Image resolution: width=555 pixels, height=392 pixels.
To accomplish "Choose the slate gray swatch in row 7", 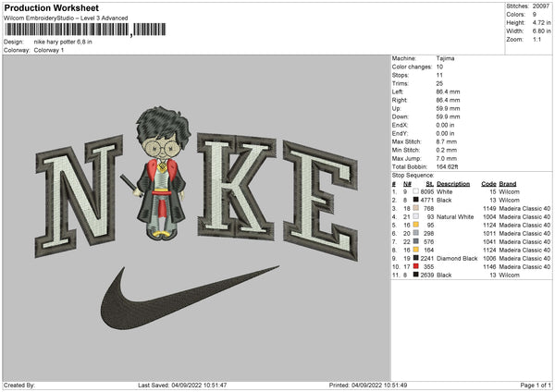I will 416,241.
